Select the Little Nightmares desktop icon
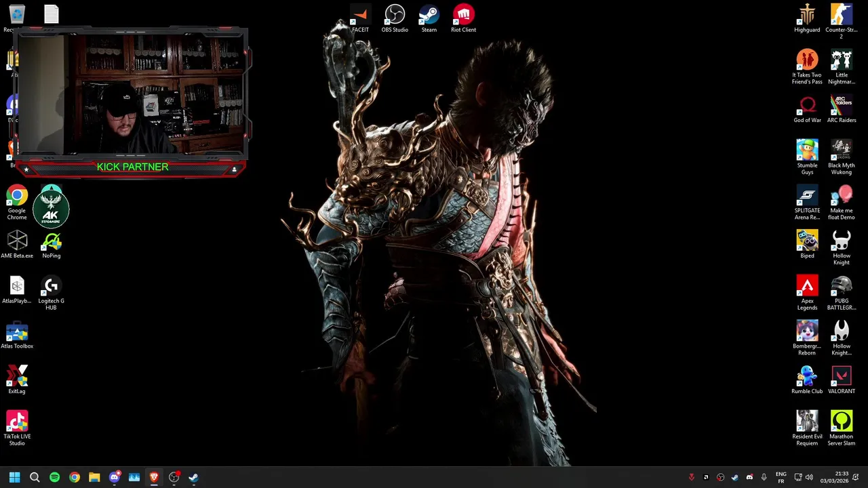The width and height of the screenshot is (868, 488). pyautogui.click(x=842, y=67)
